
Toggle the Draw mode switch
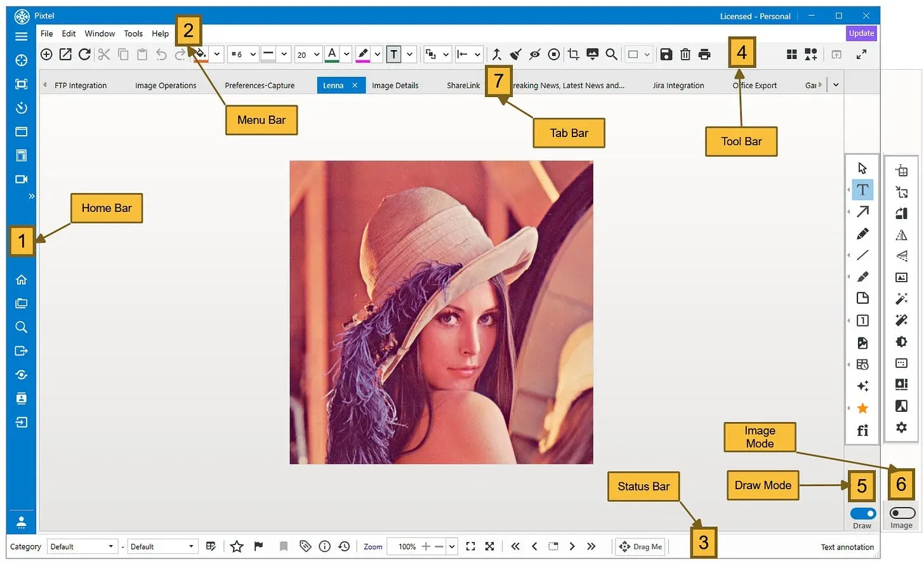pos(862,513)
